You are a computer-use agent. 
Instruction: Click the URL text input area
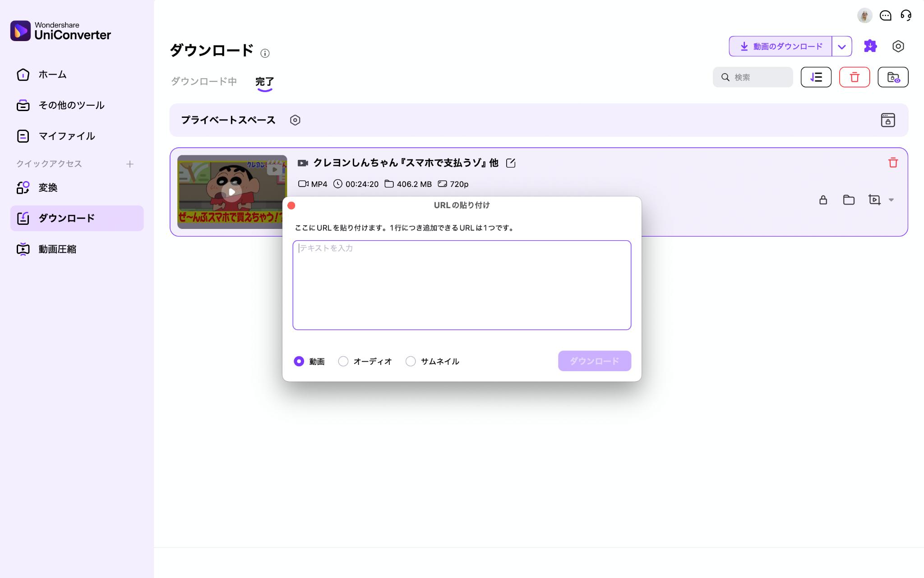462,285
